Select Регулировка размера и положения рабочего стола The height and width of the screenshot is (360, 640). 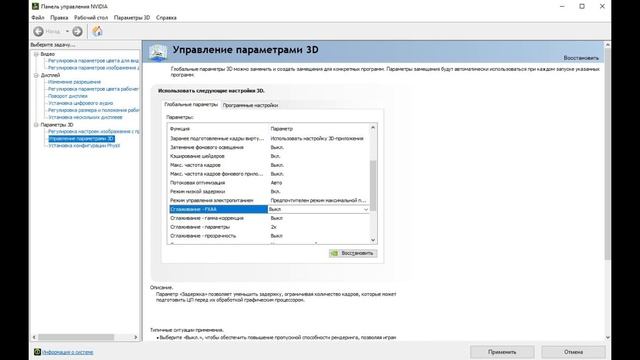[93, 110]
